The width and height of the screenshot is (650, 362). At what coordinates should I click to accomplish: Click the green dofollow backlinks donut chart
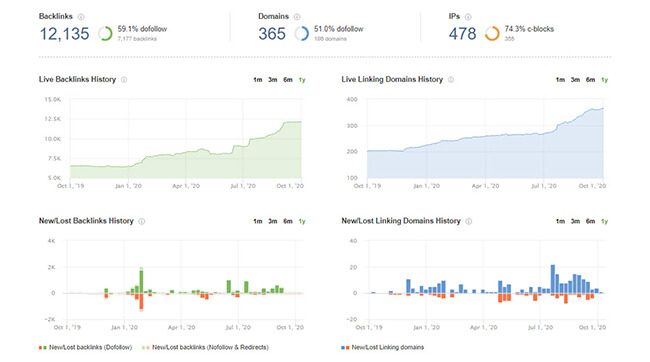coord(105,34)
